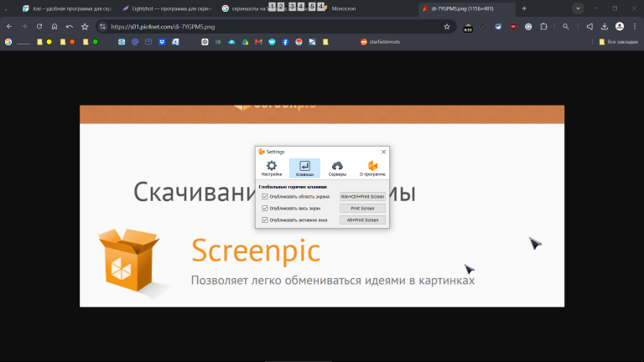Click the curved undo arrow beside the home icon
Image resolution: width=644 pixels, height=362 pixels.
click(70, 27)
